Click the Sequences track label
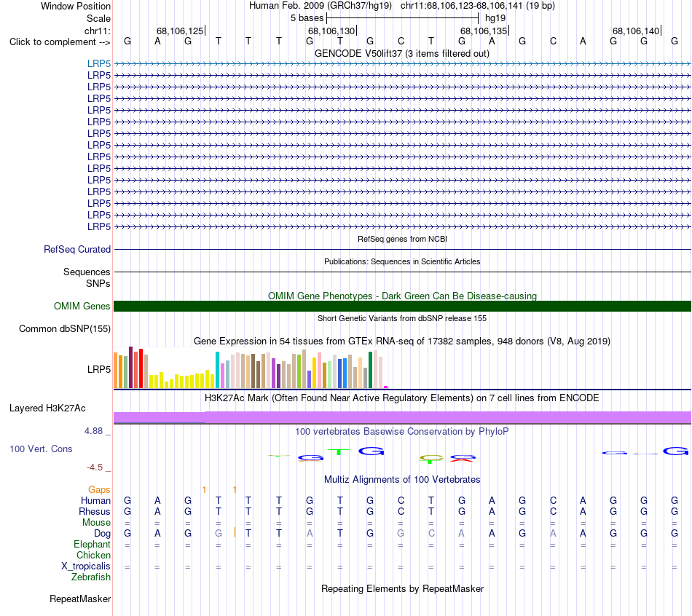Image resolution: width=692 pixels, height=616 pixels. click(87, 272)
